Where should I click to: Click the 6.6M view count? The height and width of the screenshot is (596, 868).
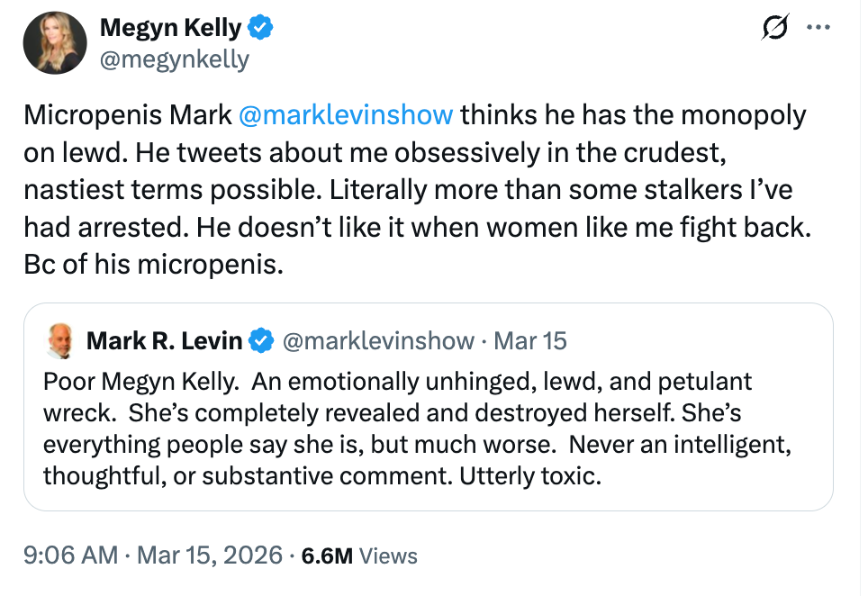[327, 556]
